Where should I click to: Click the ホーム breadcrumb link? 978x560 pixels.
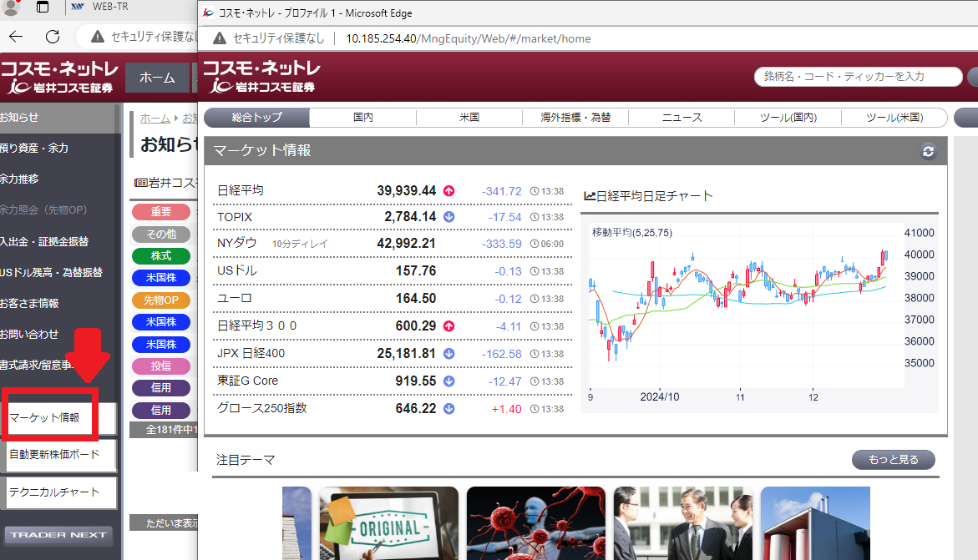pyautogui.click(x=155, y=118)
